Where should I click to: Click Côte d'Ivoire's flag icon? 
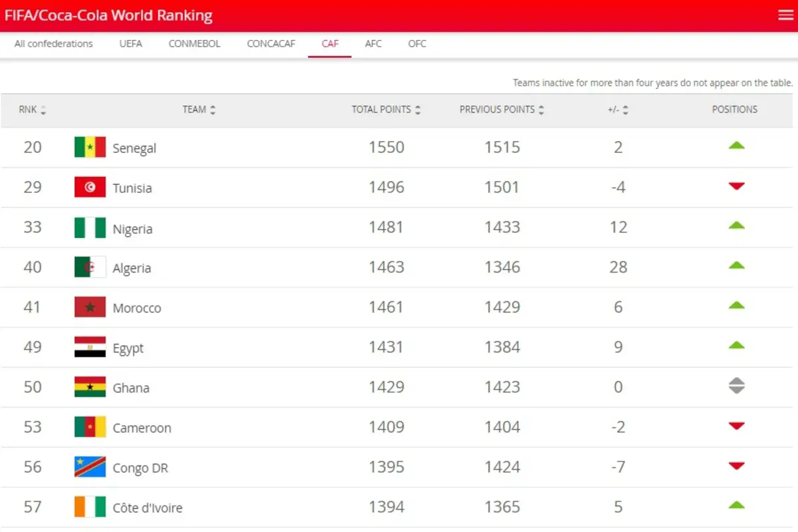pyautogui.click(x=90, y=507)
